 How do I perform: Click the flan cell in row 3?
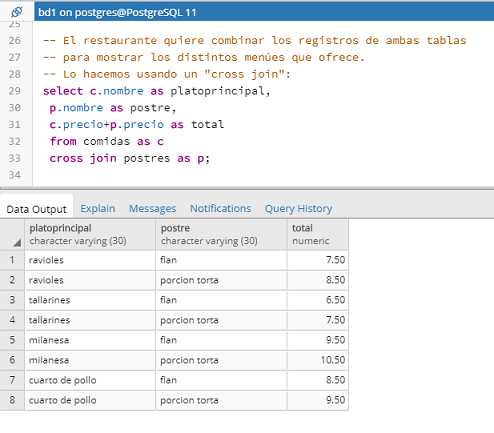221,300
